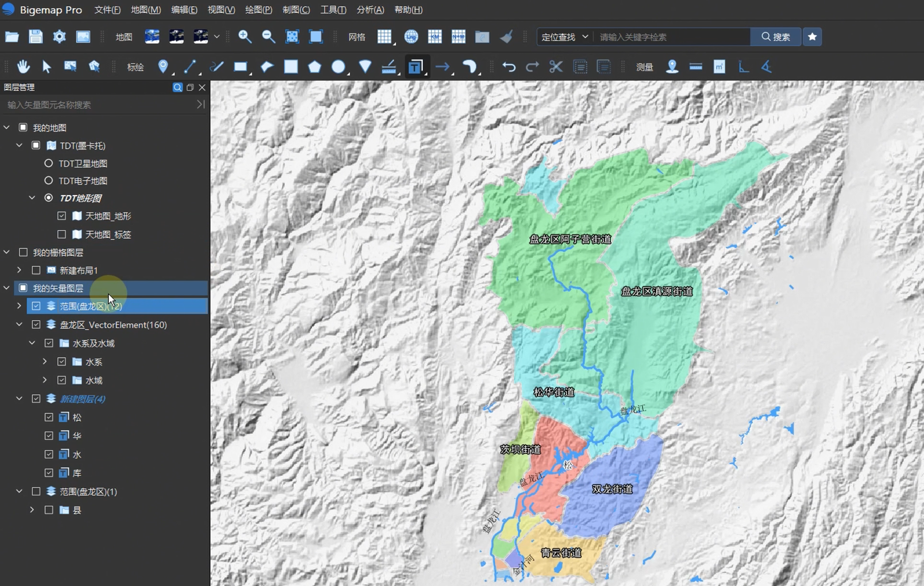The height and width of the screenshot is (586, 924).
Task: Click the 搜索 search button
Action: tap(775, 37)
